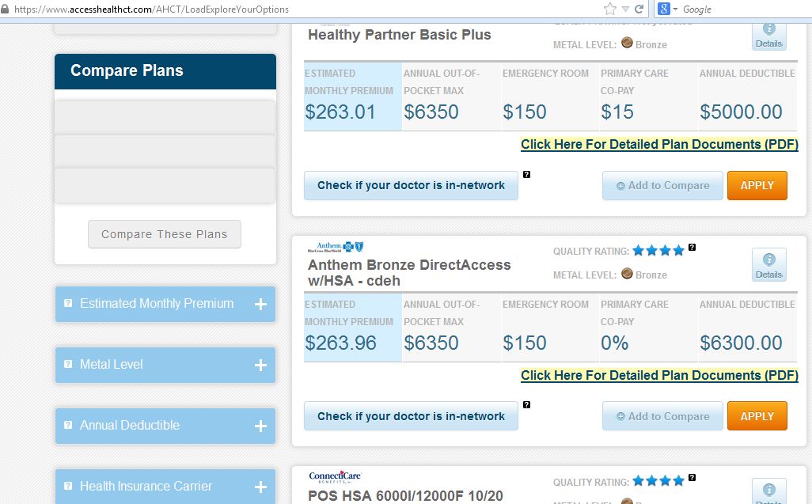Expand the Metal Level filter
Screen dimensions: 812x504
point(260,365)
